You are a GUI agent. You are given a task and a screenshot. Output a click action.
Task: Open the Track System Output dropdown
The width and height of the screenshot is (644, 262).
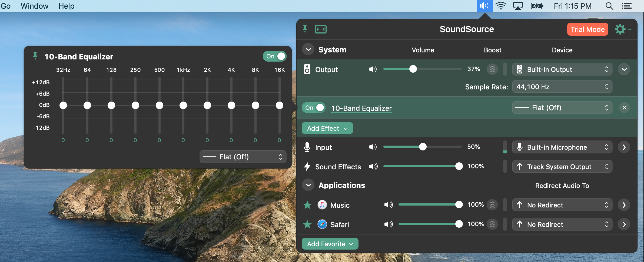tap(562, 167)
